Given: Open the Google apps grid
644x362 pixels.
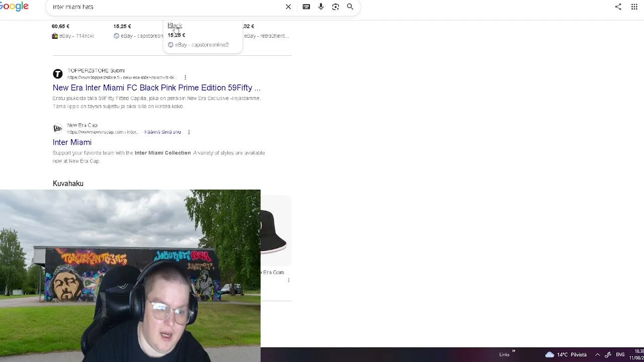Looking at the screenshot, I should tap(634, 7).
